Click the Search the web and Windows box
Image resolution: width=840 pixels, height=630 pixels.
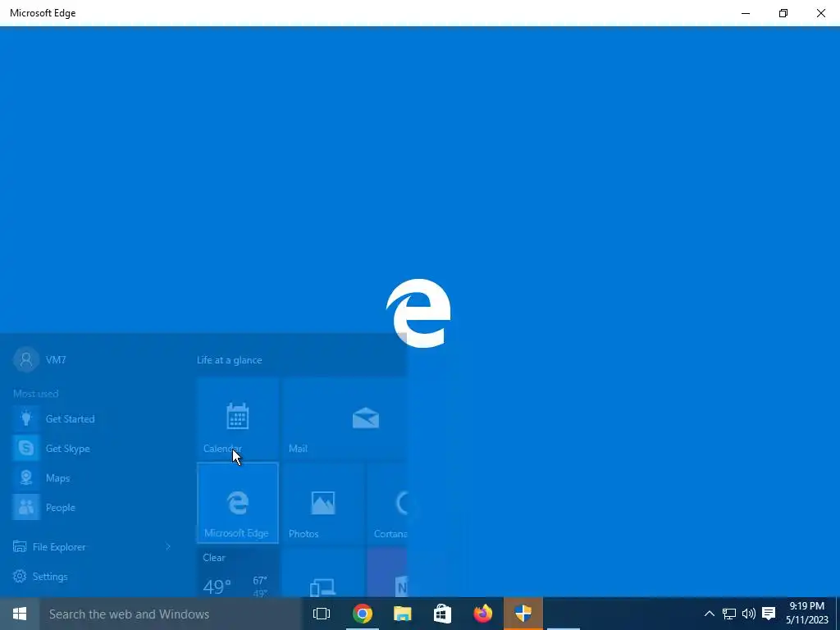coord(171,614)
